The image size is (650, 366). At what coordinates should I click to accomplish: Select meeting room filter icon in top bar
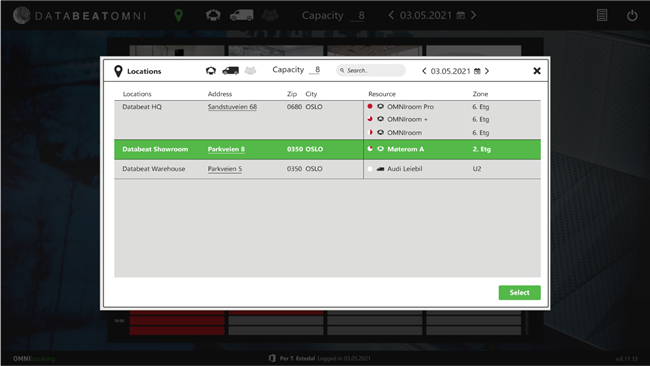213,15
